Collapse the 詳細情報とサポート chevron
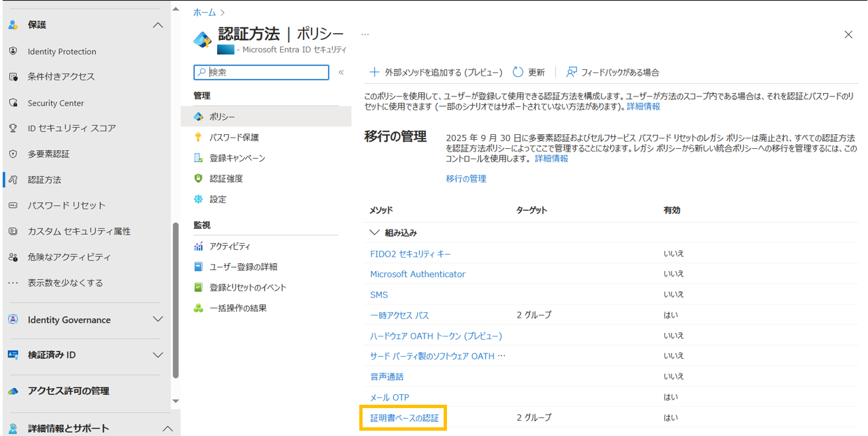 click(x=167, y=429)
